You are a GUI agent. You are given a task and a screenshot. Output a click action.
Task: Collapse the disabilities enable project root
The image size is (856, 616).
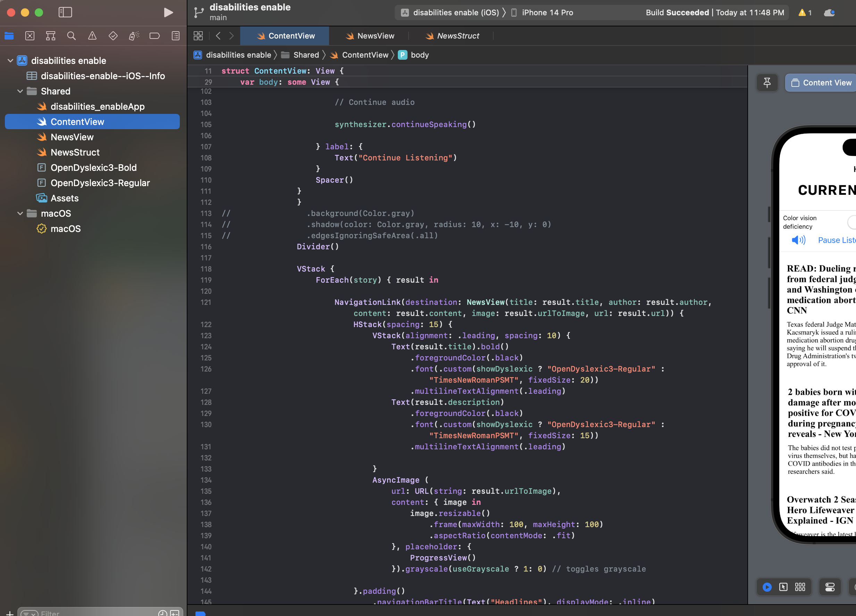point(10,61)
